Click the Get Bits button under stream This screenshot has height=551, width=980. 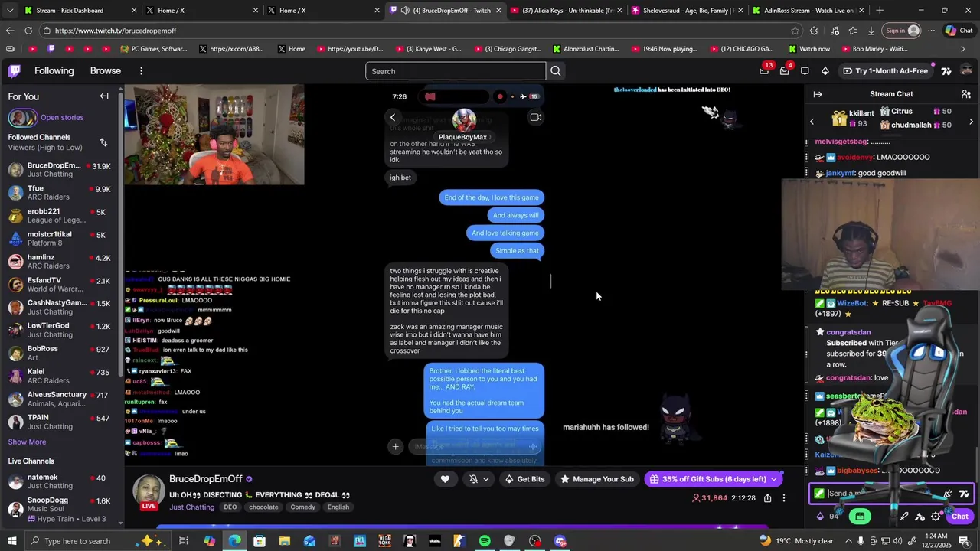[524, 479]
